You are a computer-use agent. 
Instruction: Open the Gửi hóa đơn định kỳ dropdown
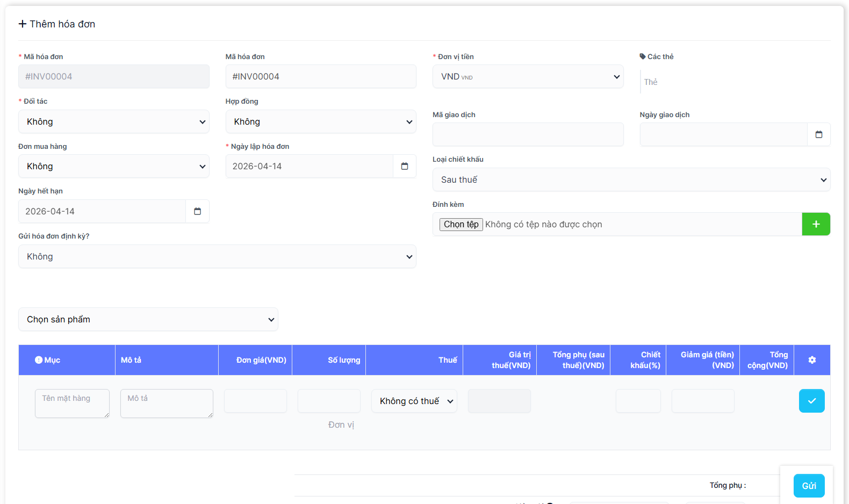point(217,257)
